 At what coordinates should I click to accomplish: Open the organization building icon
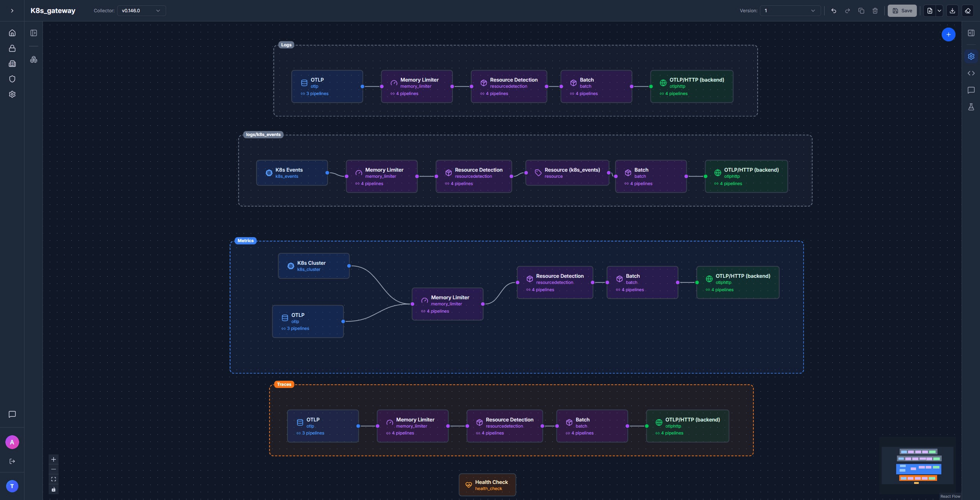tap(12, 64)
